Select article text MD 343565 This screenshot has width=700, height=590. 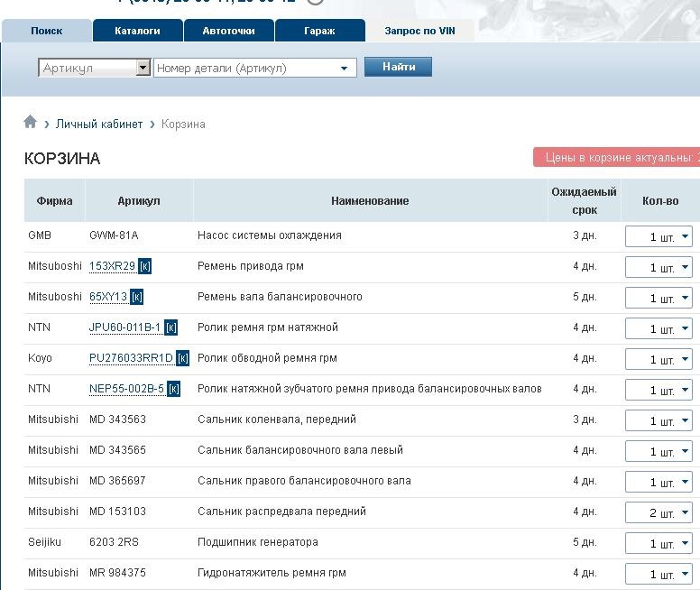click(x=117, y=450)
